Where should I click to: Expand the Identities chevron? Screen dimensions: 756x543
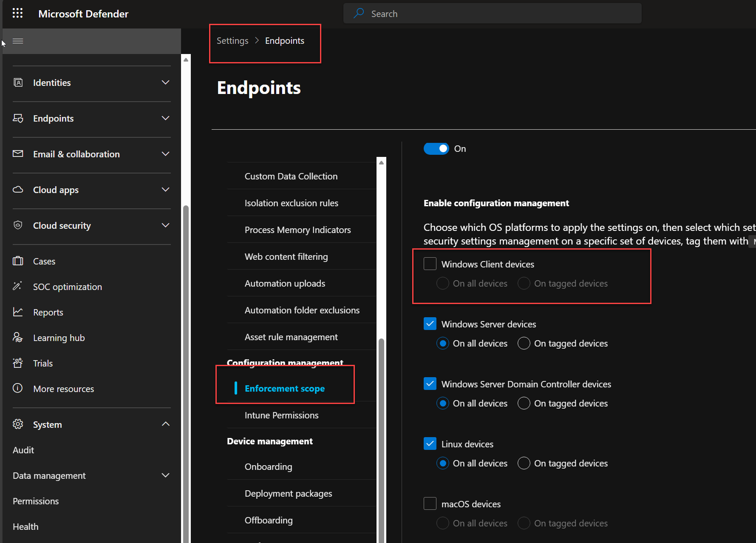[166, 82]
